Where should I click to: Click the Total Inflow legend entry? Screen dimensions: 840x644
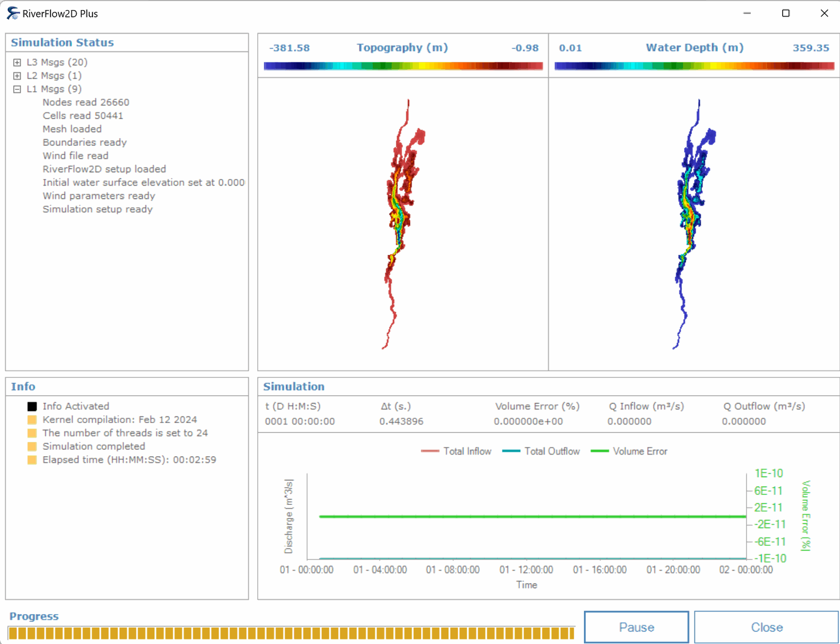pos(456,451)
